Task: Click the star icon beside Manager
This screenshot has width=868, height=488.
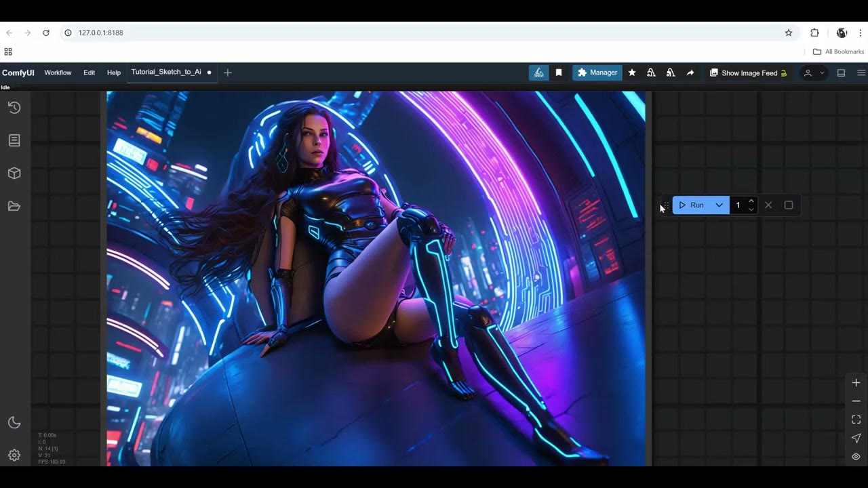Action: coord(632,73)
